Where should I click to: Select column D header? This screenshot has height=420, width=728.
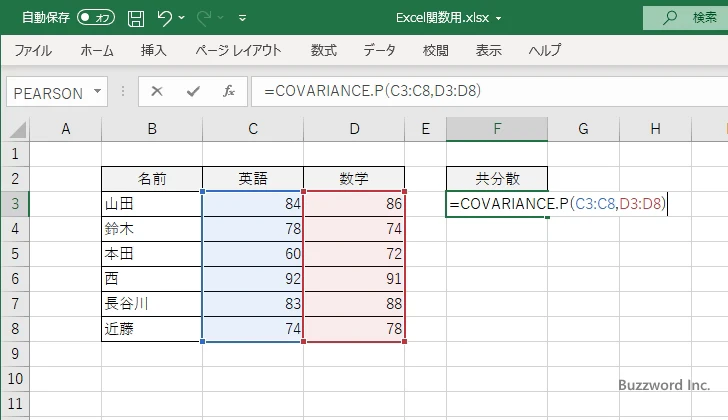(x=354, y=129)
